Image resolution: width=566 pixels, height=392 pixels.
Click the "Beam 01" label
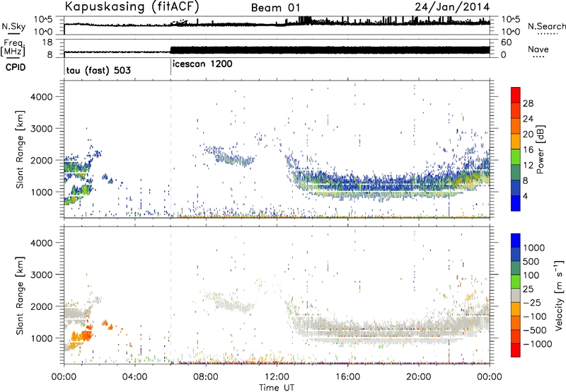pyautogui.click(x=275, y=8)
